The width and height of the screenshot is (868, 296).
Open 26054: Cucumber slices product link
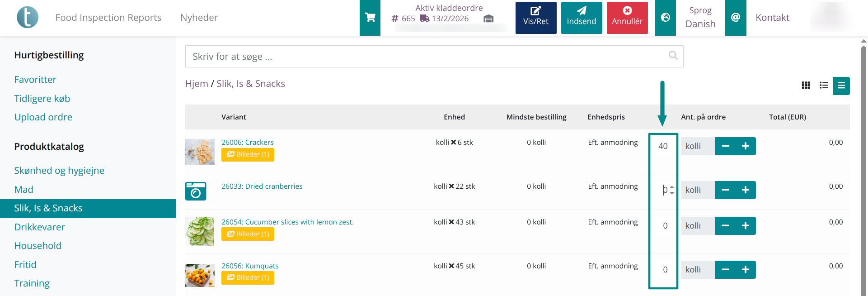click(287, 222)
